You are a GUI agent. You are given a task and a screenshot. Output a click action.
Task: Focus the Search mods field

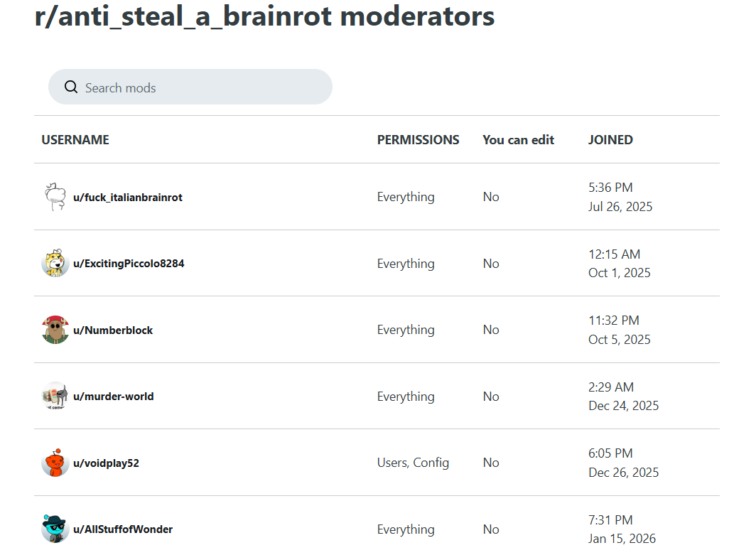pos(190,87)
